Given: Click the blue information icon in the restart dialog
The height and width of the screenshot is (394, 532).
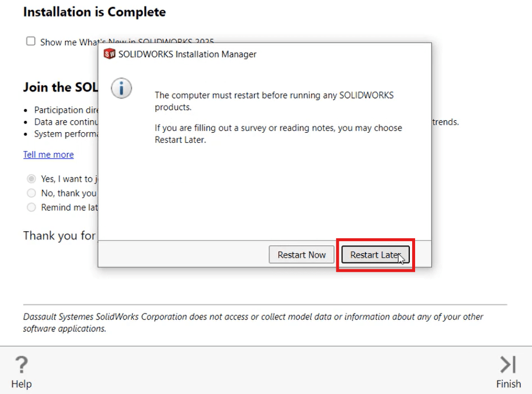Looking at the screenshot, I should click(121, 87).
